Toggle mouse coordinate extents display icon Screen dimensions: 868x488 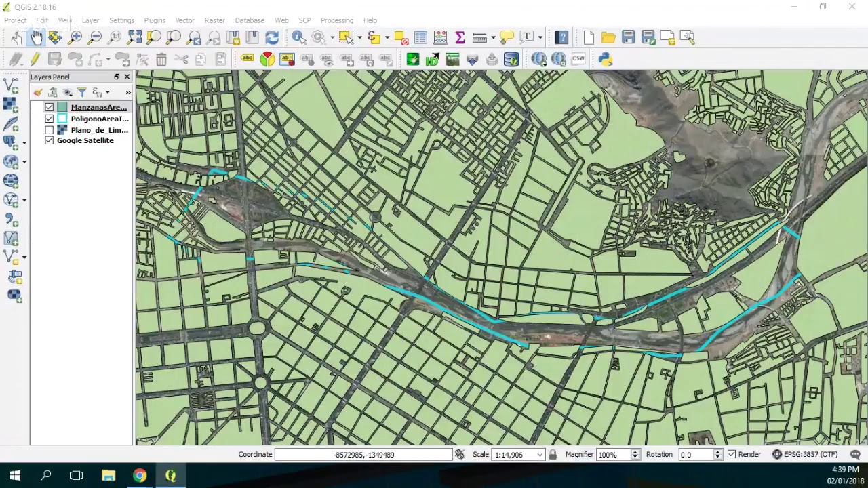tap(460, 454)
